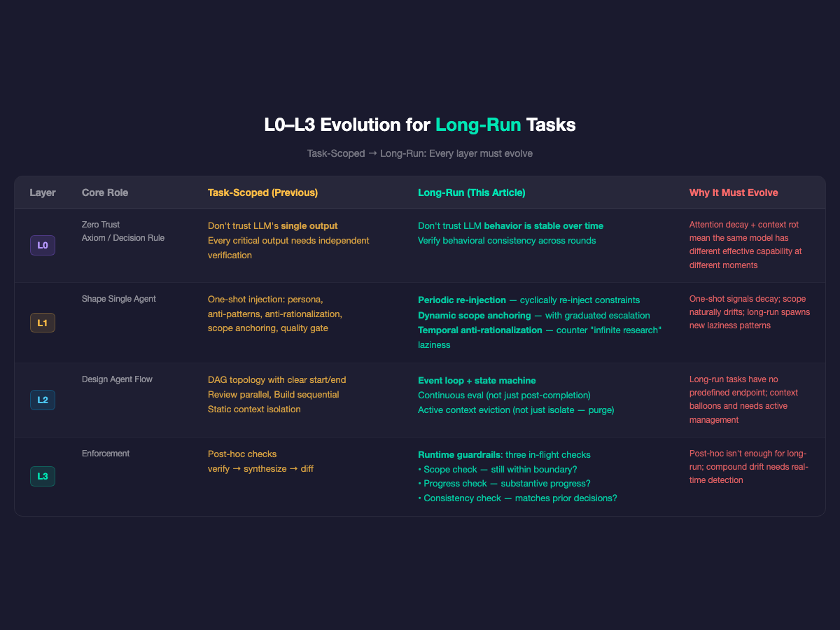Image resolution: width=840 pixels, height=630 pixels.
Task: Select the L1 layer badge
Action: tap(42, 322)
